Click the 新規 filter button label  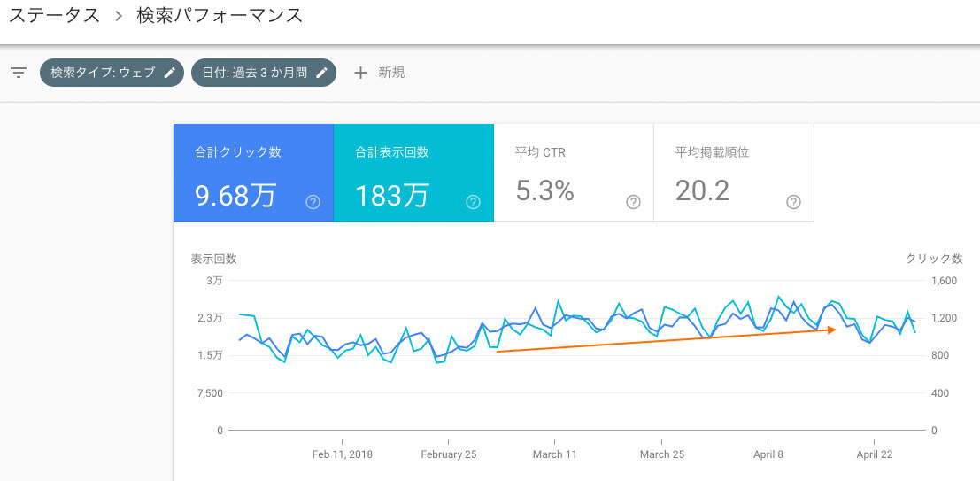(x=391, y=73)
